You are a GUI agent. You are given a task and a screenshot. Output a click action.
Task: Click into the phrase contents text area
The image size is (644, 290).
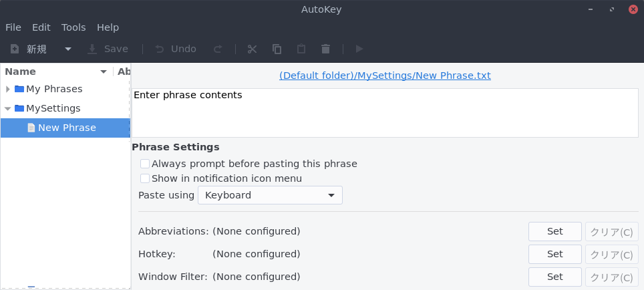click(385, 113)
